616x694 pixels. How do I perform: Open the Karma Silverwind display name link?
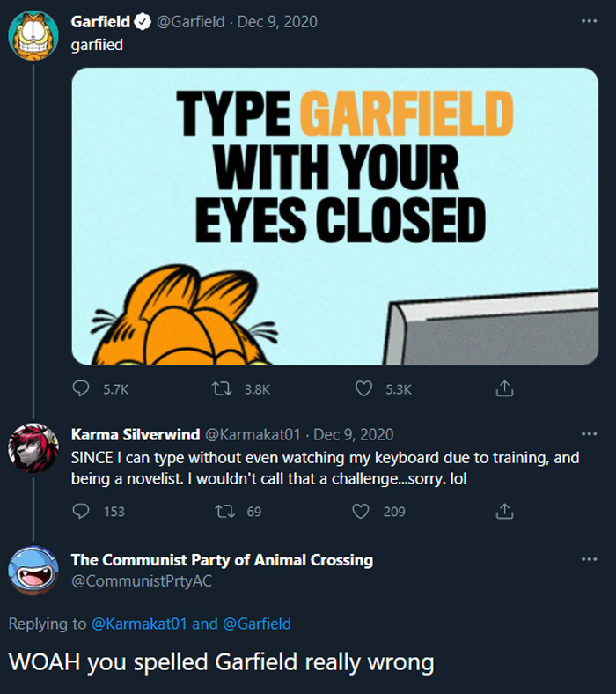135,434
